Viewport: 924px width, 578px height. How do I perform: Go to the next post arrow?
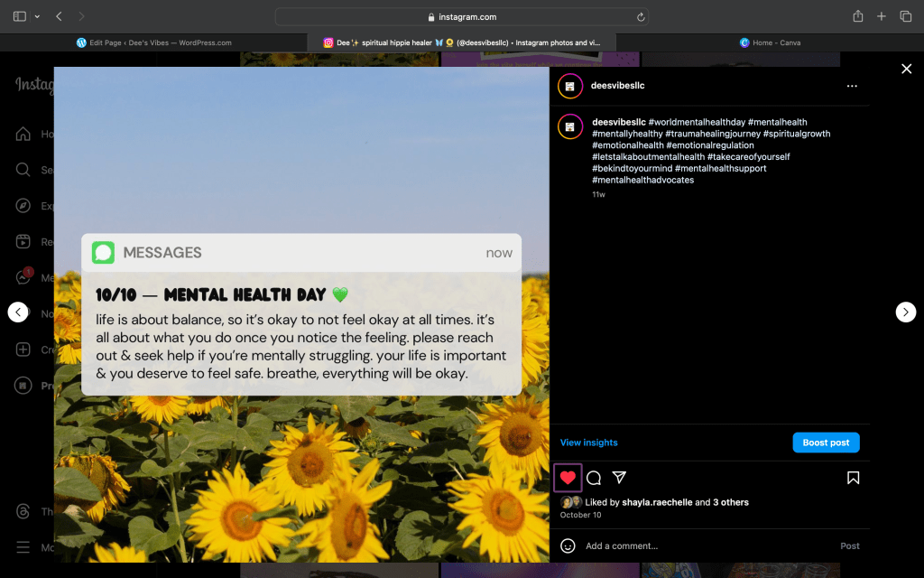click(905, 312)
